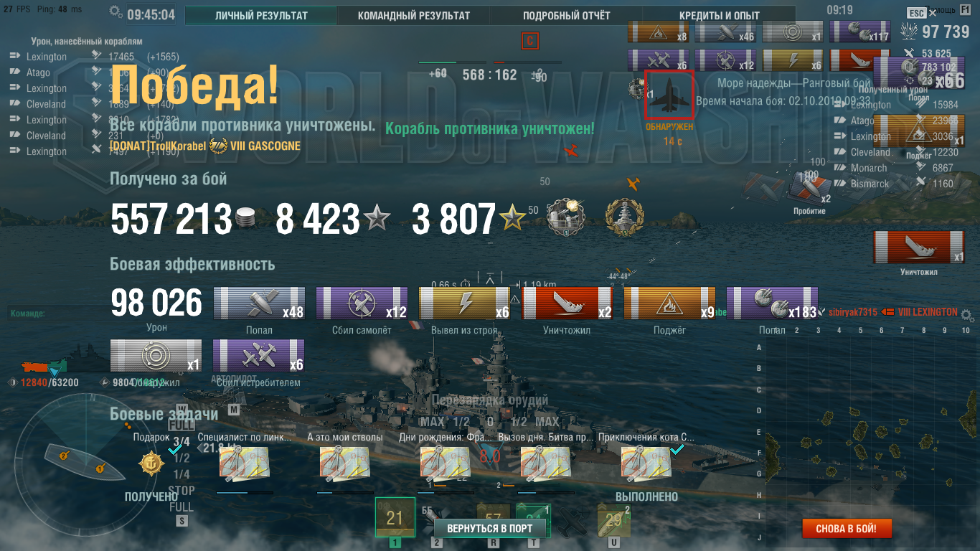Viewport: 980px width, 551px height.
Task: Select the x183 secondary hits ribbon
Action: click(772, 303)
